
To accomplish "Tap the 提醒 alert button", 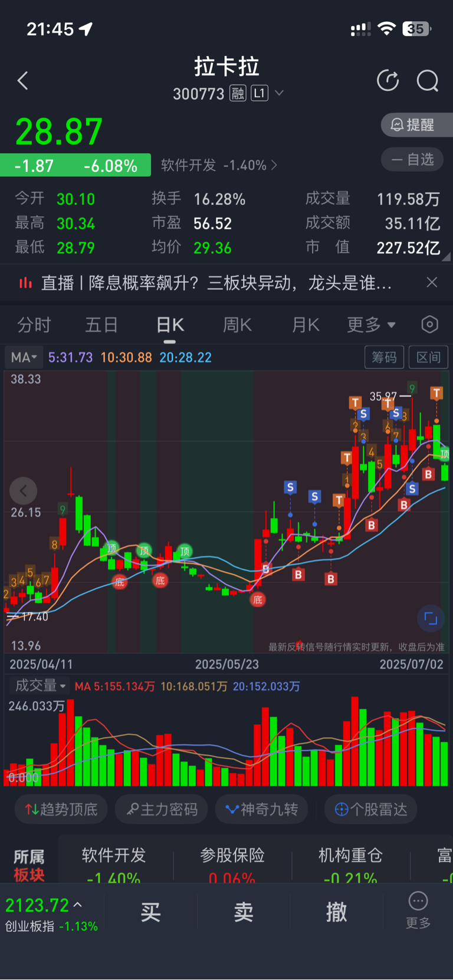I will [x=416, y=125].
